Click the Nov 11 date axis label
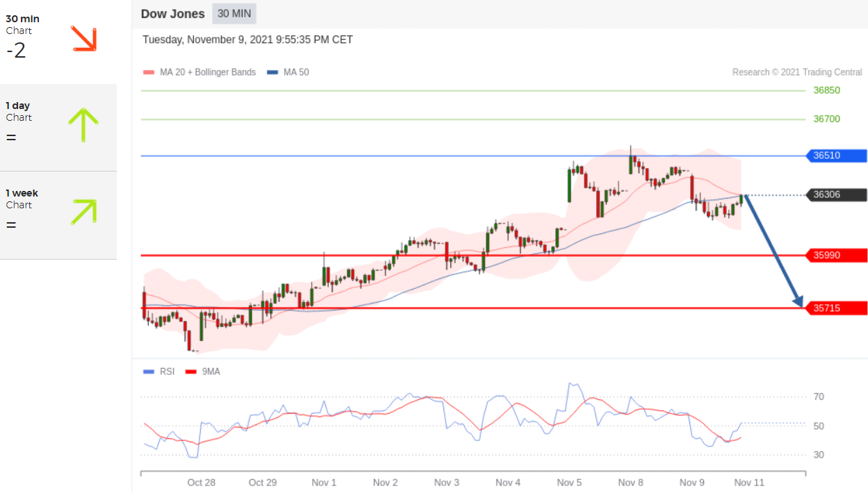868x493 pixels. 749,483
